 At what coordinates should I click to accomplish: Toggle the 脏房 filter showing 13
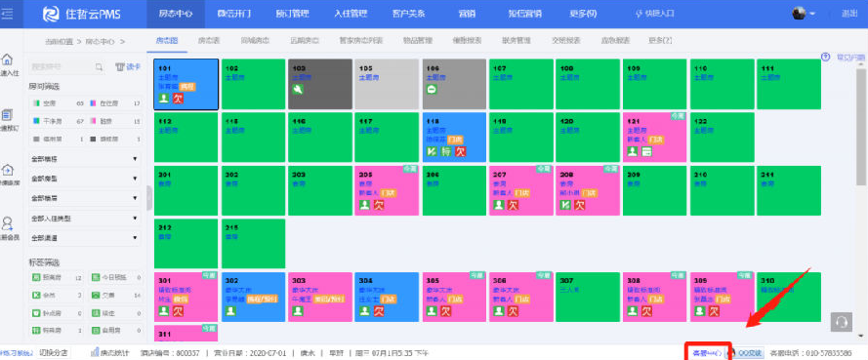(114, 121)
